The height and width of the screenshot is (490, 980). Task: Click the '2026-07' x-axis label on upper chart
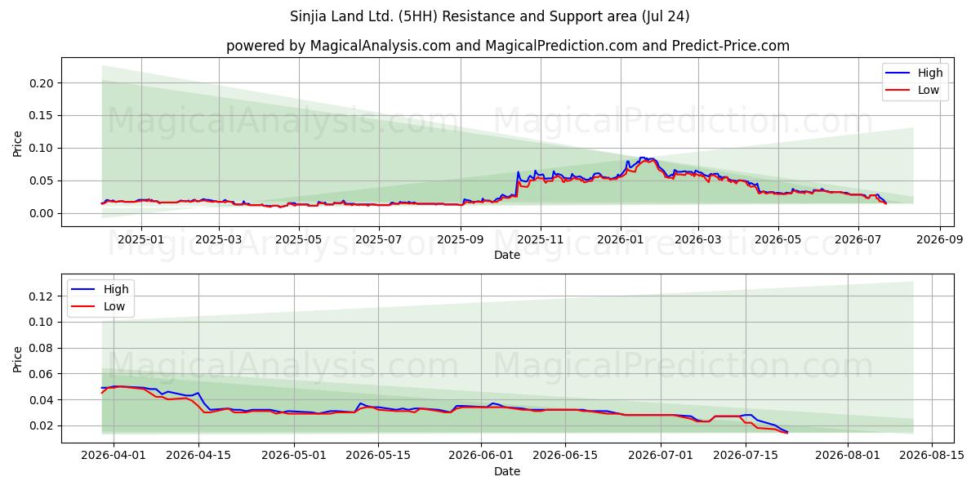858,239
